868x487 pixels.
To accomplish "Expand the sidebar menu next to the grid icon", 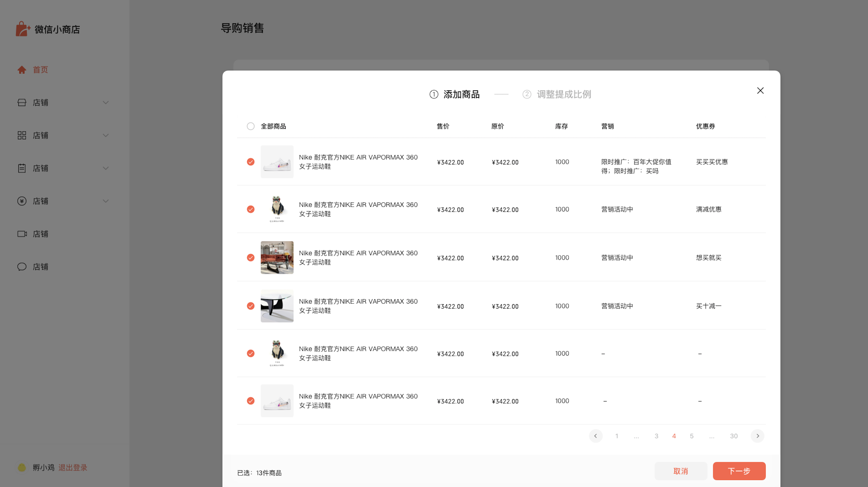I will pyautogui.click(x=105, y=135).
